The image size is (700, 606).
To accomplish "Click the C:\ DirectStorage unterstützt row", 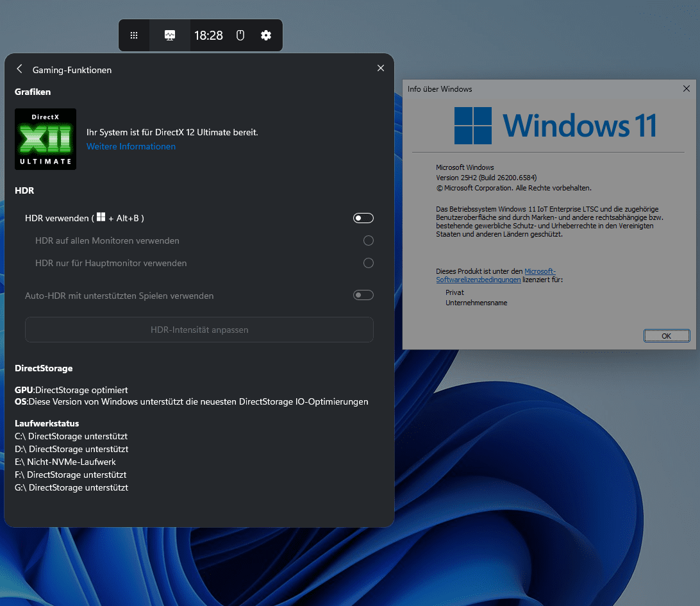I will click(x=71, y=436).
